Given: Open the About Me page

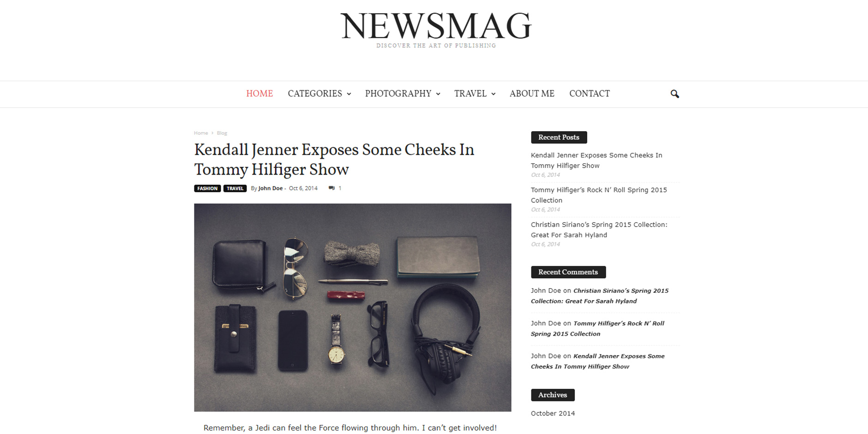Looking at the screenshot, I should 532,94.
